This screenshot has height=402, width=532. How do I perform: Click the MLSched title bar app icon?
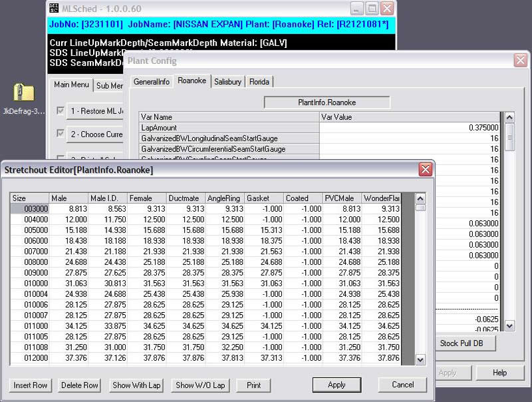tap(55, 9)
